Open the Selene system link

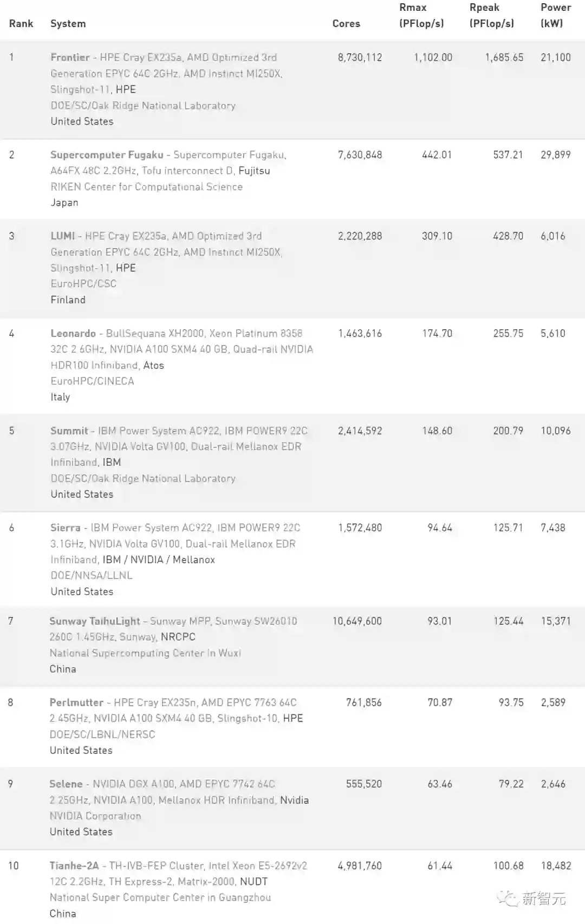click(66, 784)
